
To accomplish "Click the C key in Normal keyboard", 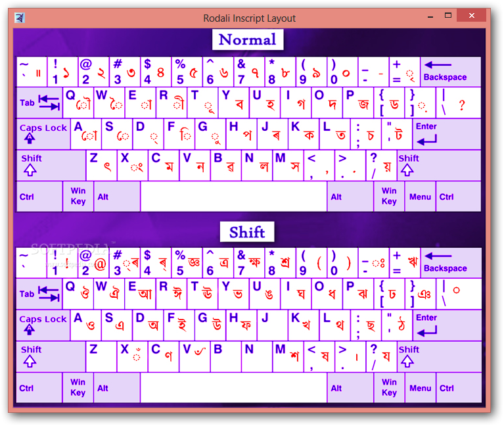I will pos(164,165).
